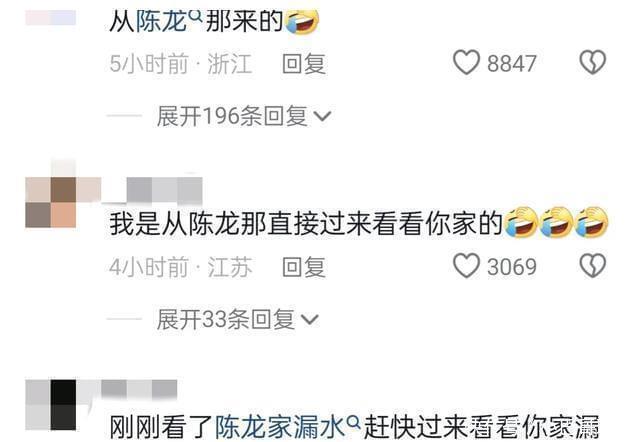Open the pixelated avatar of Jiangsu commenter
The width and height of the screenshot is (640, 442).
tap(51, 202)
